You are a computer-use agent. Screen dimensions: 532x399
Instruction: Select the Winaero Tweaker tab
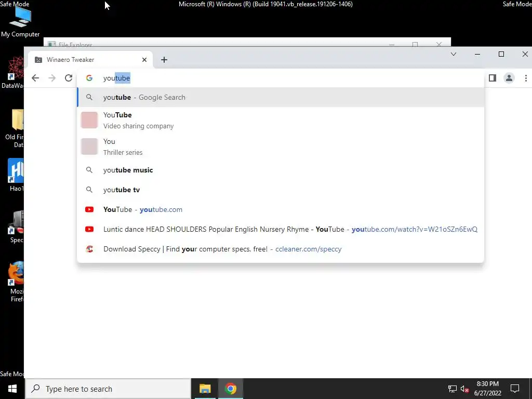tap(90, 60)
